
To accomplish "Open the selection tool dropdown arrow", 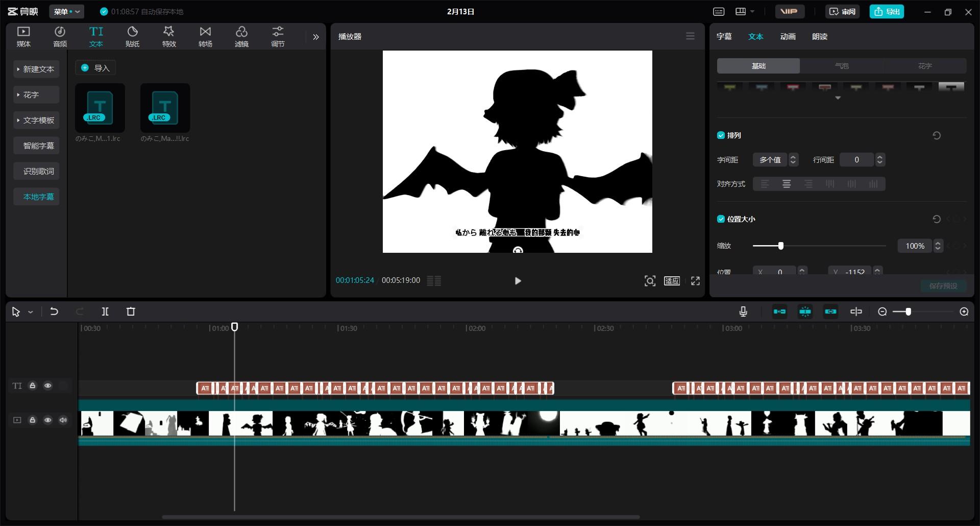I will (31, 312).
